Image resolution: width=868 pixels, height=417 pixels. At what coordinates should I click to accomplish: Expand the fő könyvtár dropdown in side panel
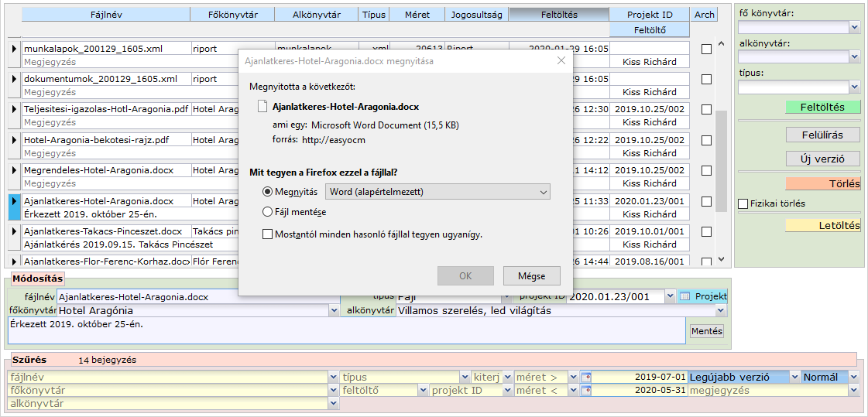click(x=854, y=27)
